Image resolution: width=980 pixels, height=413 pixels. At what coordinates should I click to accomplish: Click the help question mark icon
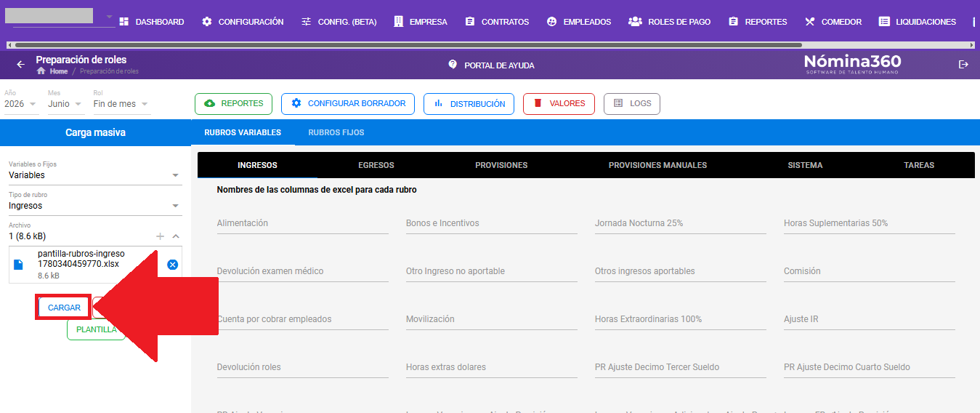pyautogui.click(x=453, y=65)
